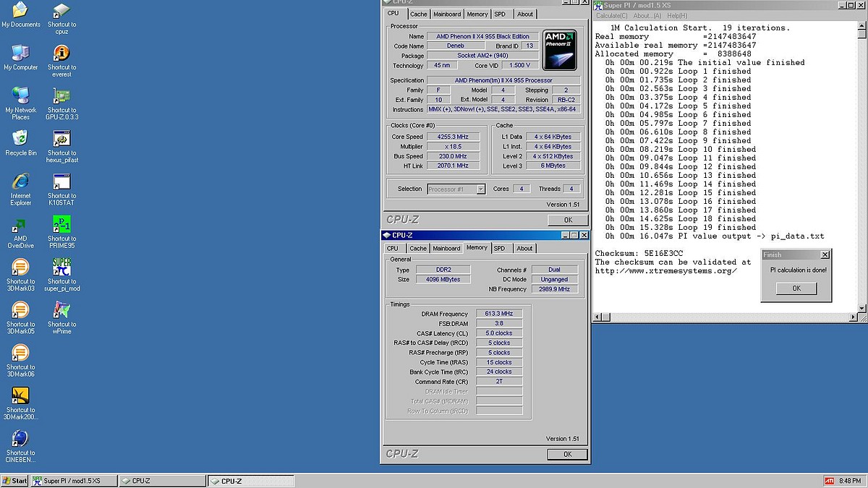
Task: Open the K10STAT shortcut icon
Action: click(x=62, y=182)
